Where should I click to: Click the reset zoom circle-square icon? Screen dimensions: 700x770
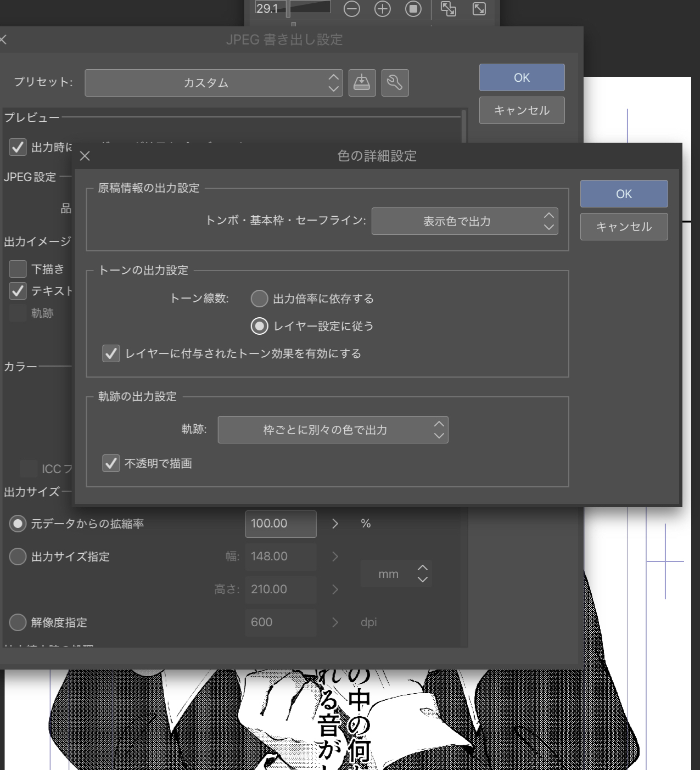click(413, 9)
